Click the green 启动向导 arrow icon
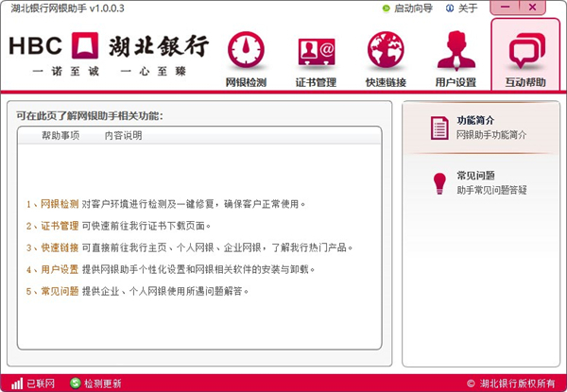567x392 pixels. (387, 8)
